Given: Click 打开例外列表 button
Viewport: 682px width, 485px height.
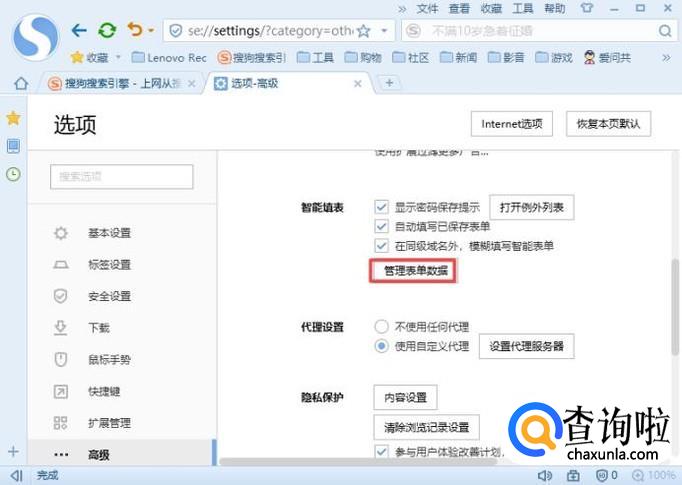Looking at the screenshot, I should [x=532, y=207].
